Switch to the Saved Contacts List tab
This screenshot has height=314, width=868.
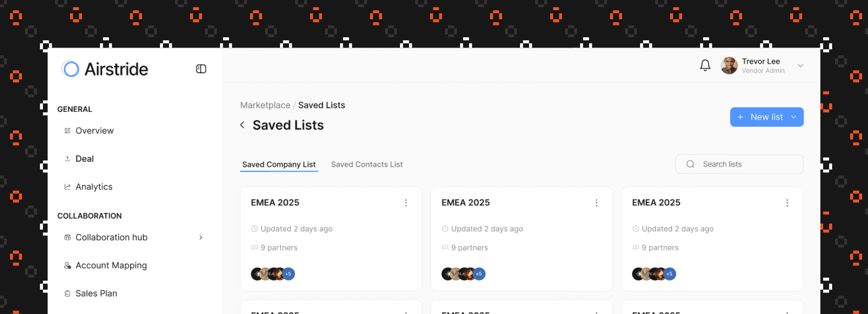(x=367, y=164)
